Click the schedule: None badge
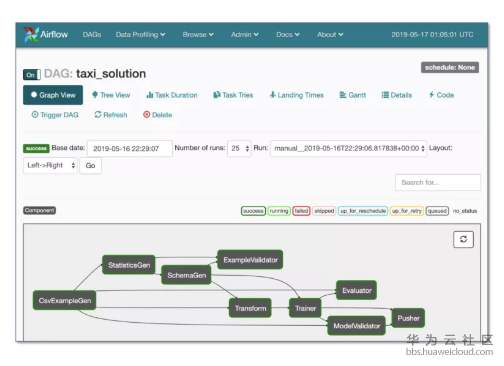The height and width of the screenshot is (366, 504). [x=450, y=68]
